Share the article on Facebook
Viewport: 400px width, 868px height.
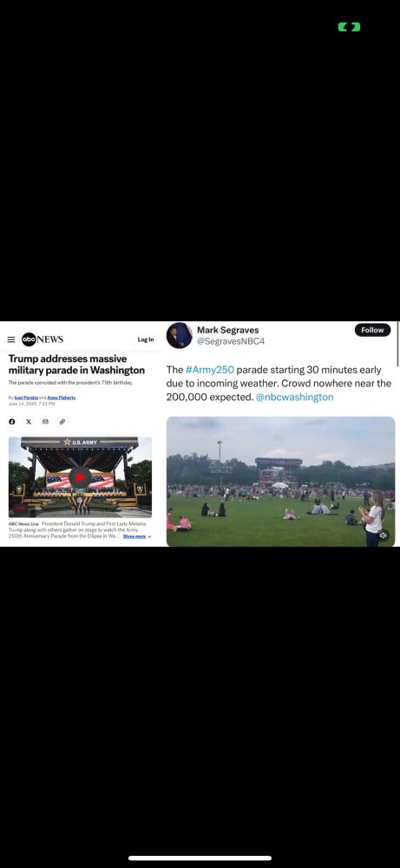(12, 421)
